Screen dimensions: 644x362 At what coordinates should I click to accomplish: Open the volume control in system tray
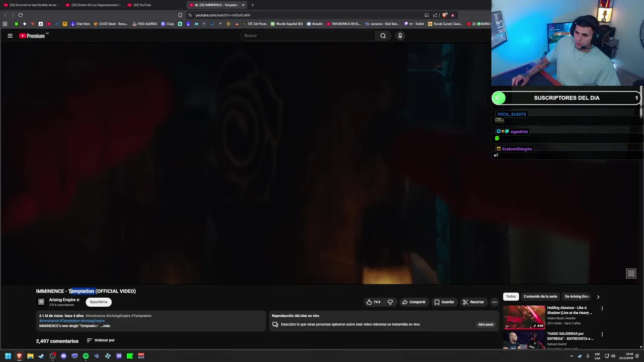(613, 356)
